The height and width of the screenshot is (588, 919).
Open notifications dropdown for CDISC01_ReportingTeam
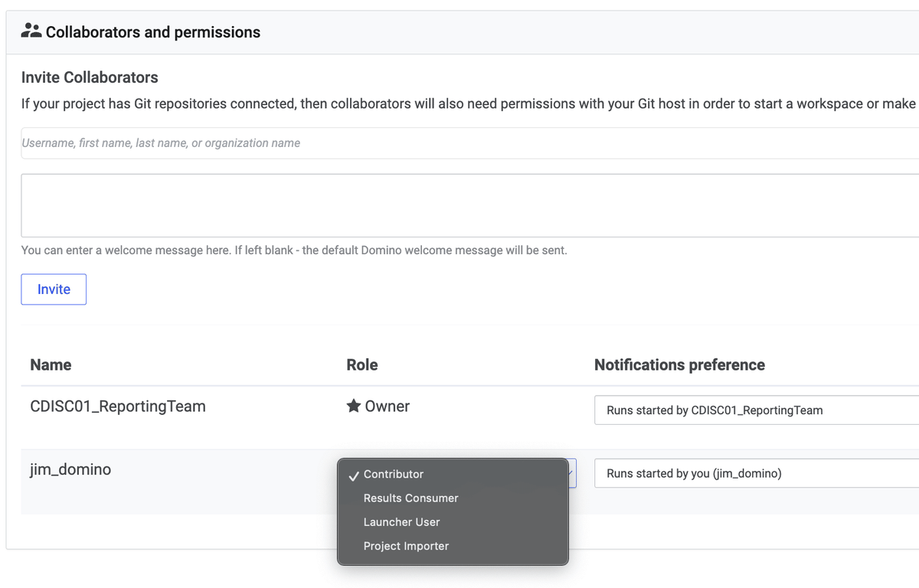pos(757,410)
